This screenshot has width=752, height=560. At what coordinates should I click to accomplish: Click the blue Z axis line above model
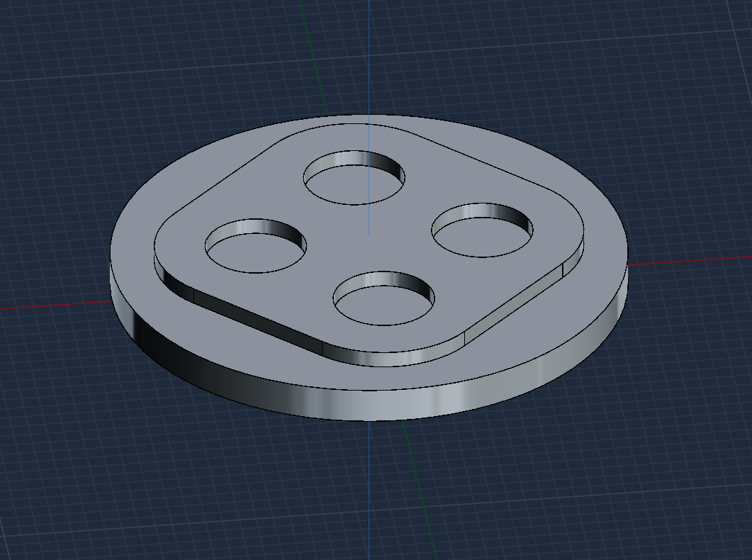(369, 57)
